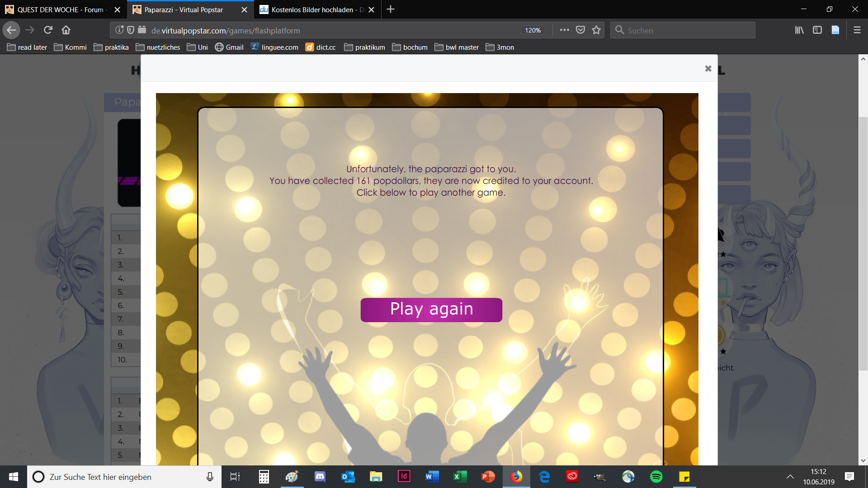Click the Suchen search field
The width and height of the screenshot is (868, 488).
coord(683,30)
